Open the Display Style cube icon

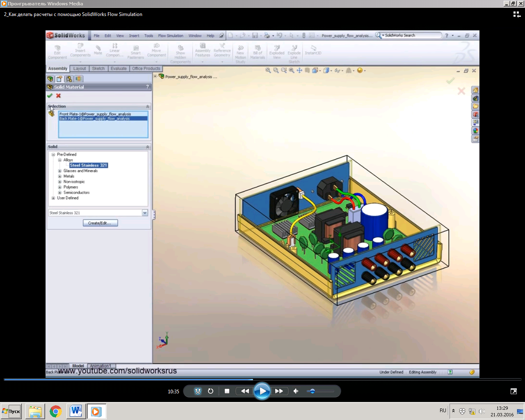coord(326,71)
